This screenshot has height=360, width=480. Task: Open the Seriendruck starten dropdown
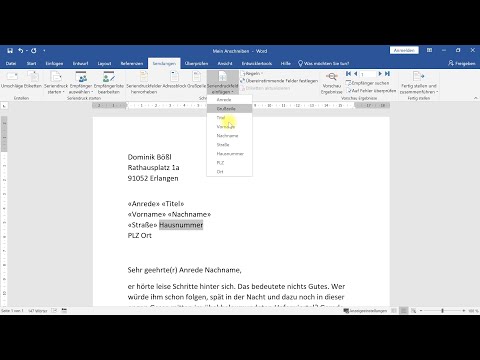tap(56, 83)
